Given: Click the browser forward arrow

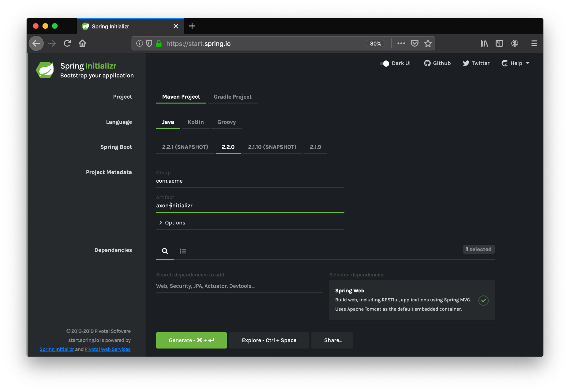Looking at the screenshot, I should [52, 43].
